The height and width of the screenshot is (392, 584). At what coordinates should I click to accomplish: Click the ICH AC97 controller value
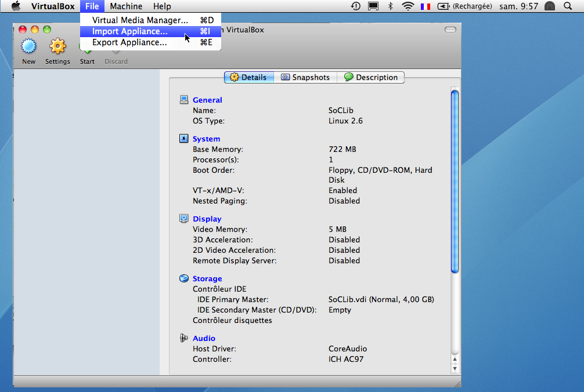(x=345, y=359)
